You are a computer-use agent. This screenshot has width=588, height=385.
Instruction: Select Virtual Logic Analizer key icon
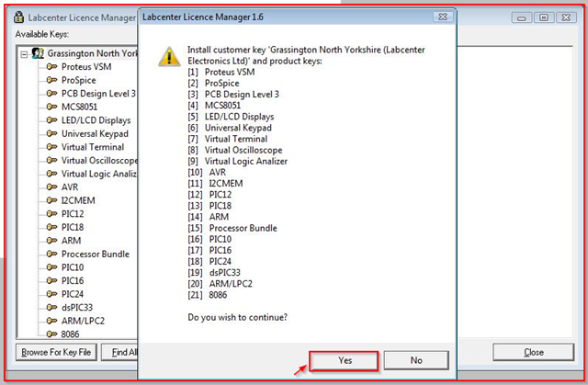tap(51, 174)
